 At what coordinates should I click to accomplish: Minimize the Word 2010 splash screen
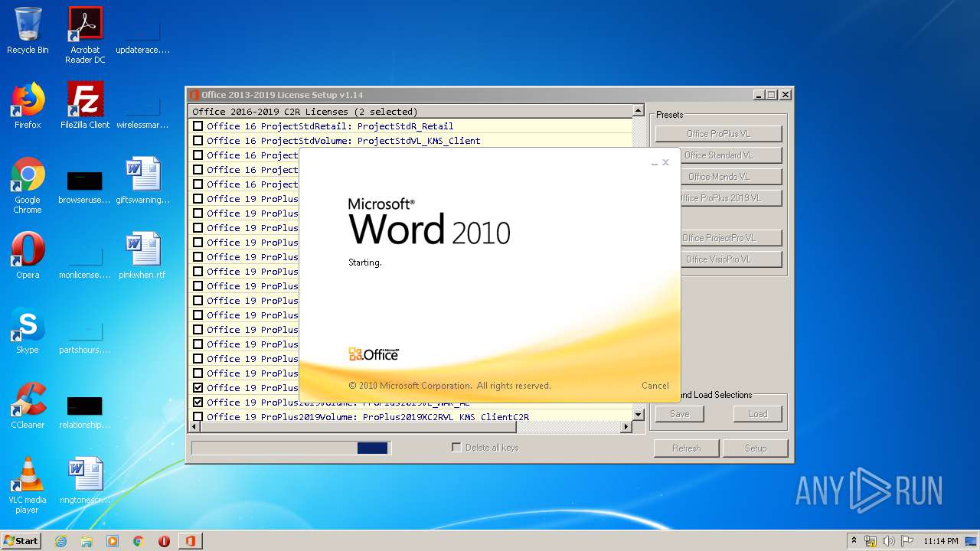pos(654,163)
